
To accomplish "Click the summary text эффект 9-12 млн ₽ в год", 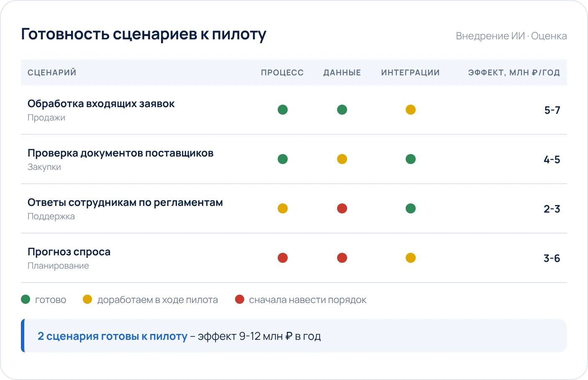I will pyautogui.click(x=259, y=336).
